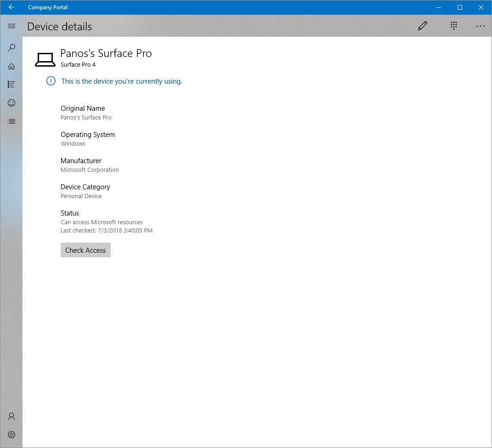
Task: Open the See more ellipsis menu
Action: click(481, 26)
